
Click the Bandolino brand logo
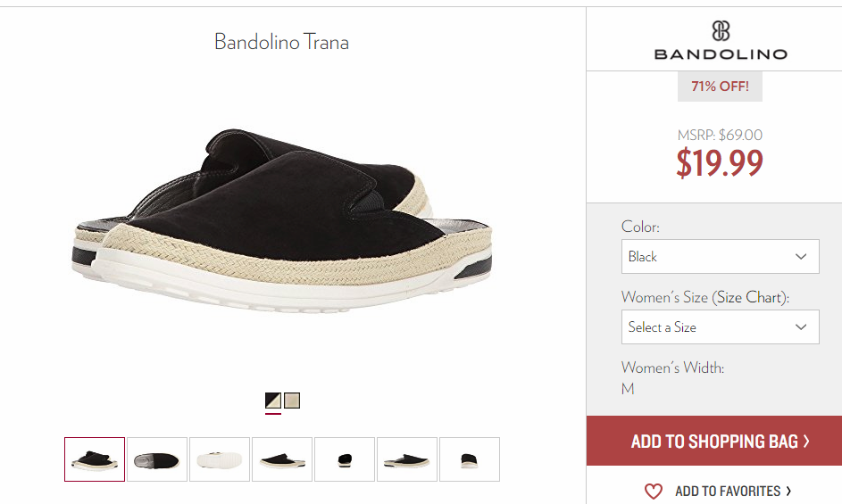coord(721,40)
